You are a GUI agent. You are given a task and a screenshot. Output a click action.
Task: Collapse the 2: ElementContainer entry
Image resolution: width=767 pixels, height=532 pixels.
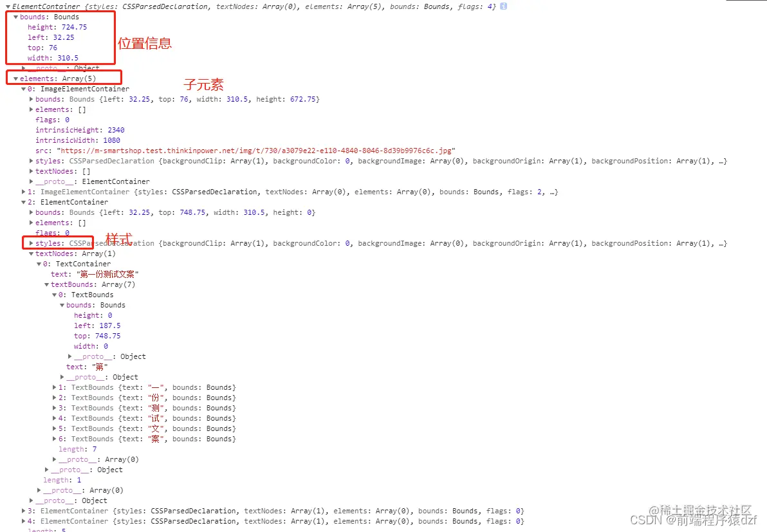23,203
